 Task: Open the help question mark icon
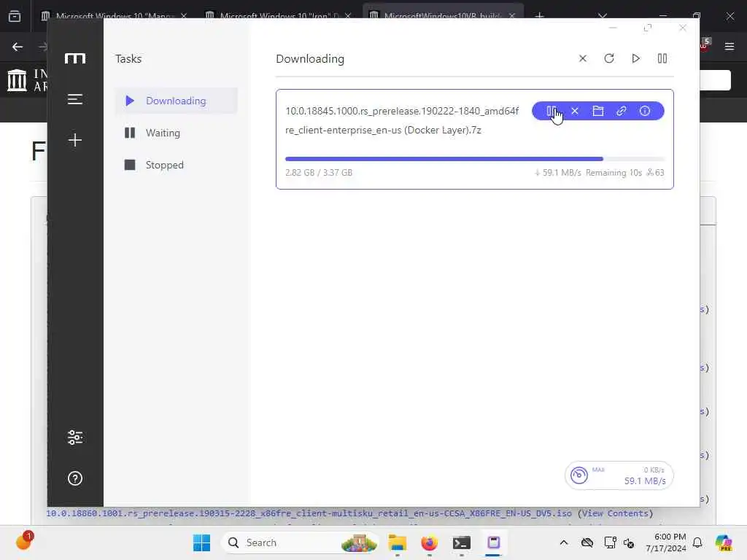pos(75,478)
